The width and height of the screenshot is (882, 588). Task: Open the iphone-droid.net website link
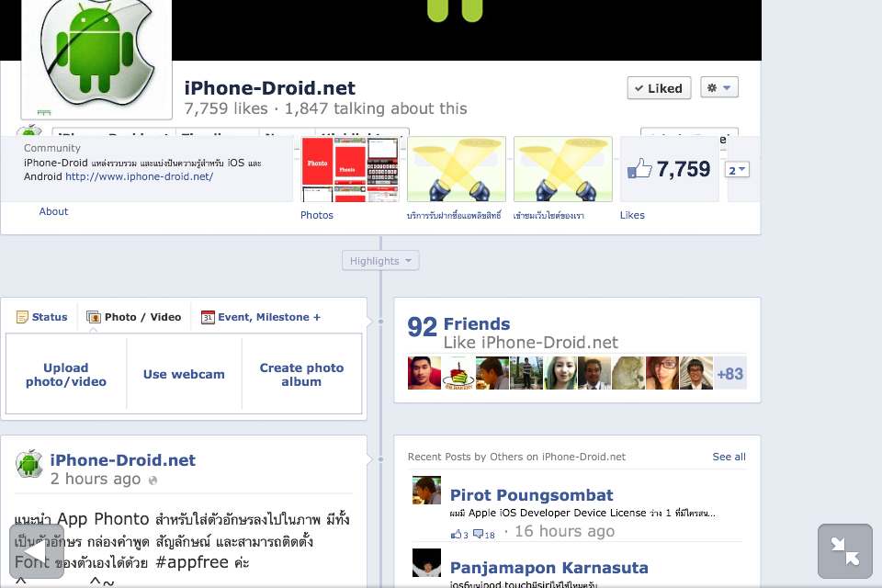[x=139, y=176]
